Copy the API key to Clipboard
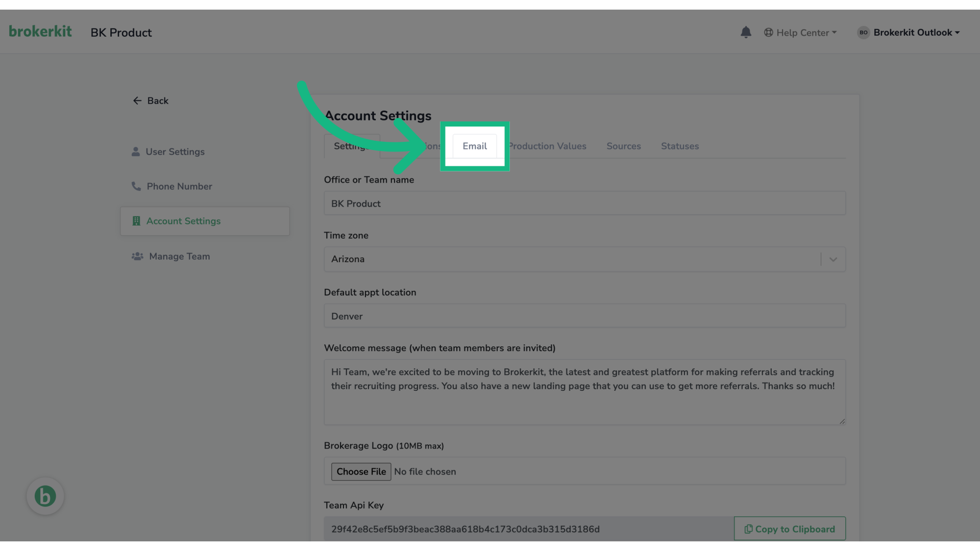Image resolution: width=980 pixels, height=551 pixels. (790, 529)
